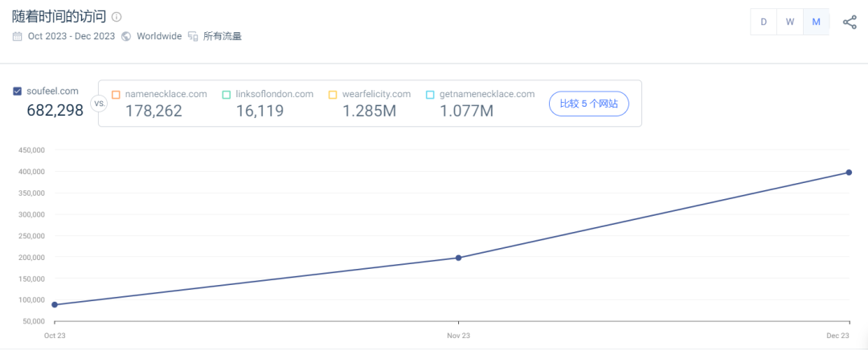The height and width of the screenshot is (350, 868).
Task: Enable the namenecklace.com checkbox
Action: point(116,95)
